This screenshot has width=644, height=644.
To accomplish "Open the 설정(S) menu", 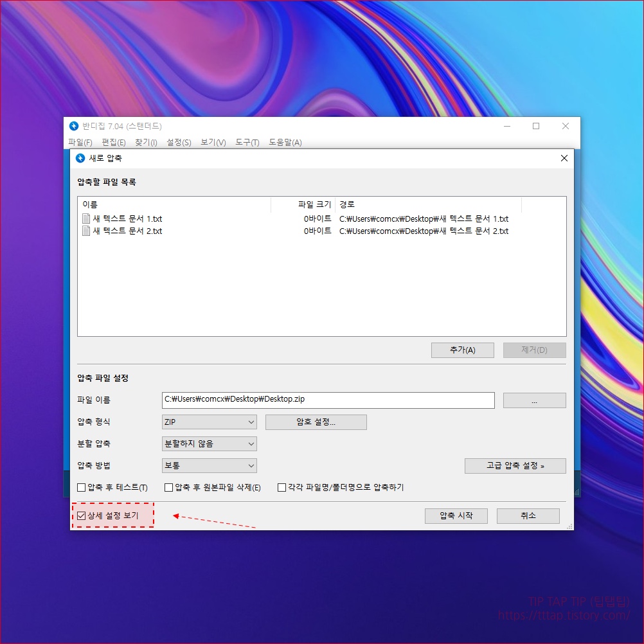I will [x=179, y=142].
